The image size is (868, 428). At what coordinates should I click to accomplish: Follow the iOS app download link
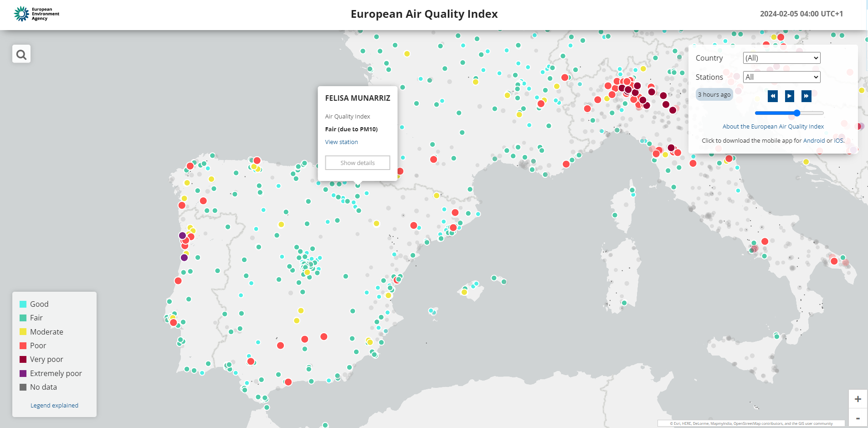tap(838, 141)
